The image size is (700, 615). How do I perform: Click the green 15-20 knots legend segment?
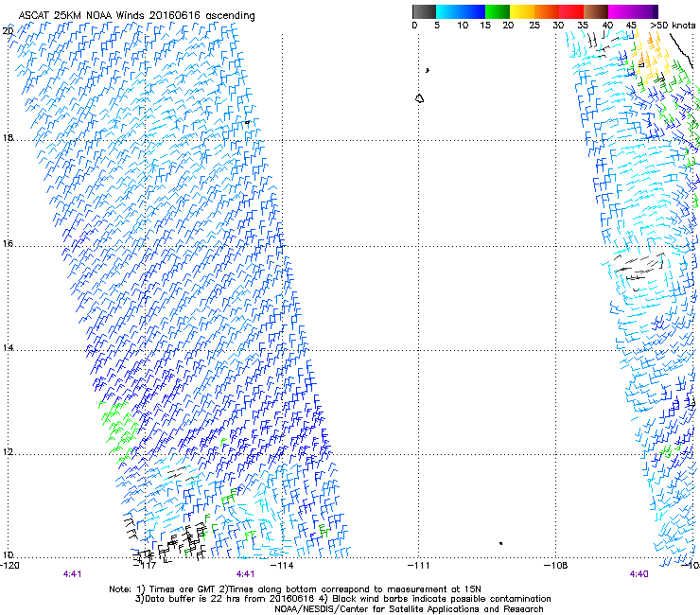tap(498, 11)
